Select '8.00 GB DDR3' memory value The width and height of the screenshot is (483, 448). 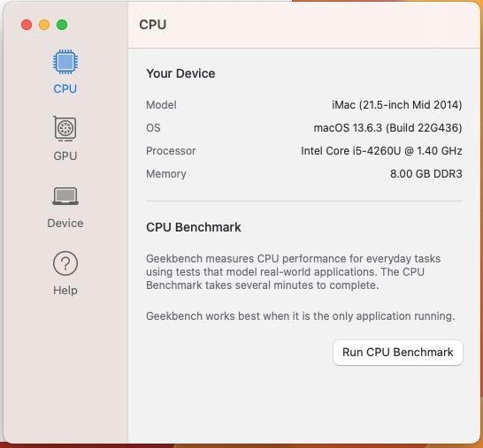(426, 174)
